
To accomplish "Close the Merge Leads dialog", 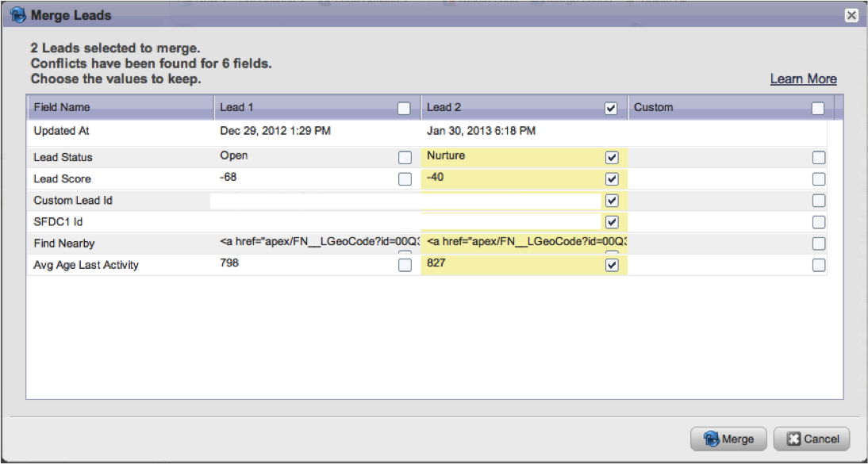I will (x=851, y=15).
